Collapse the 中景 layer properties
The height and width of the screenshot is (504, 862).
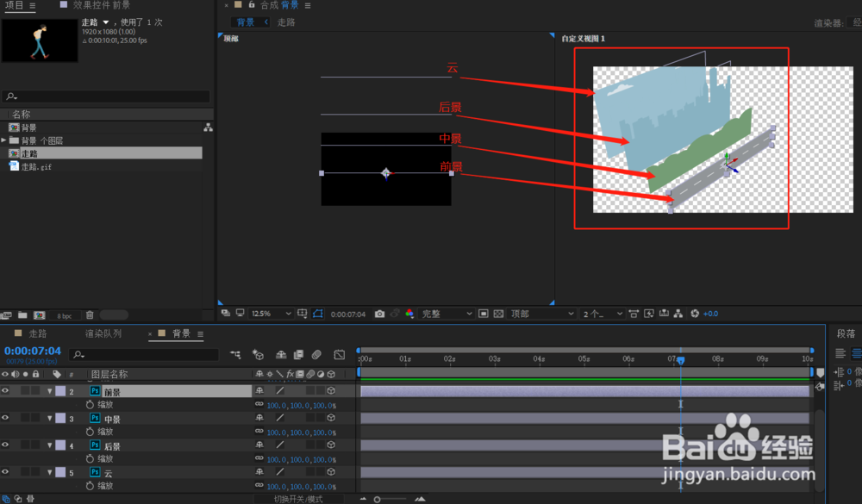pos(49,418)
